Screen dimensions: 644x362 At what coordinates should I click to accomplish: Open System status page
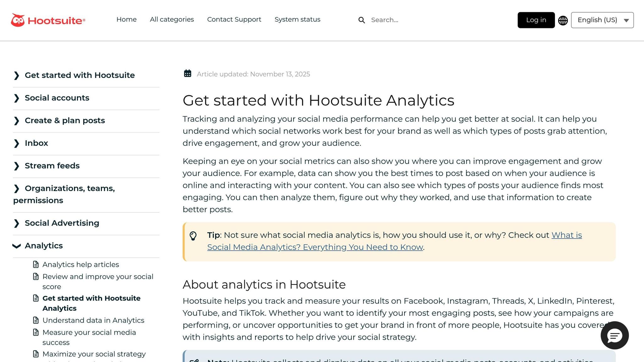[x=297, y=19]
